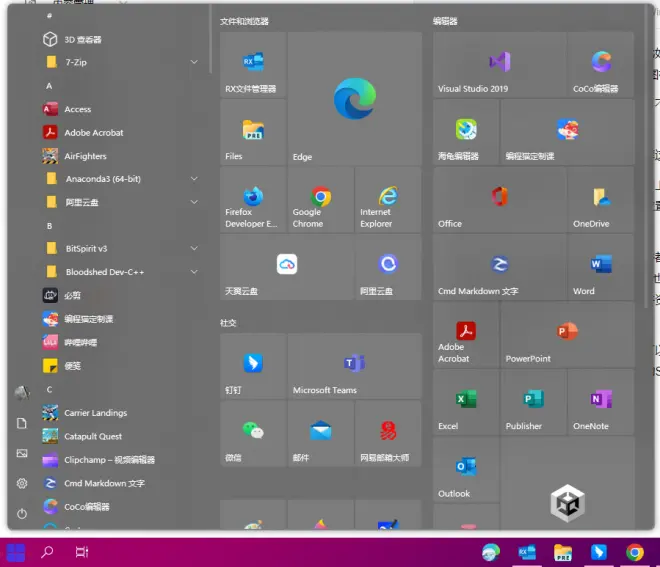Open the Cmd Markdown 文字 tile
Viewport: 660px width, 567px height.
pos(500,267)
